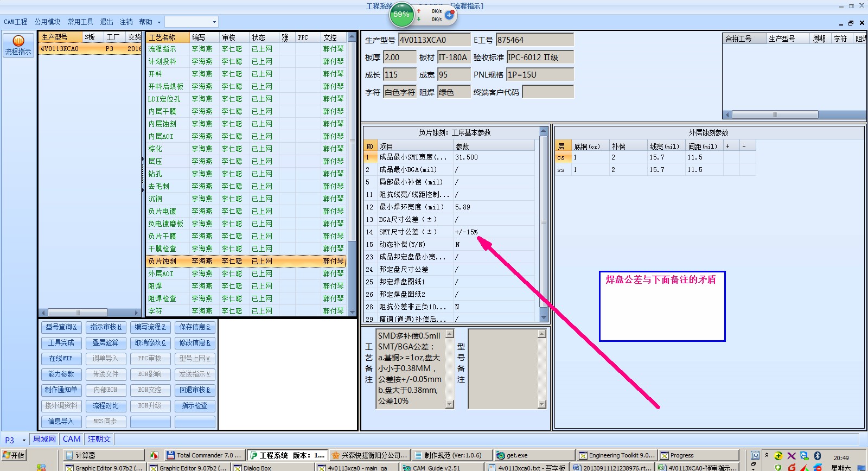
Task: Open the P3 dropdown arrow in the bottom bar
Action: [24, 440]
